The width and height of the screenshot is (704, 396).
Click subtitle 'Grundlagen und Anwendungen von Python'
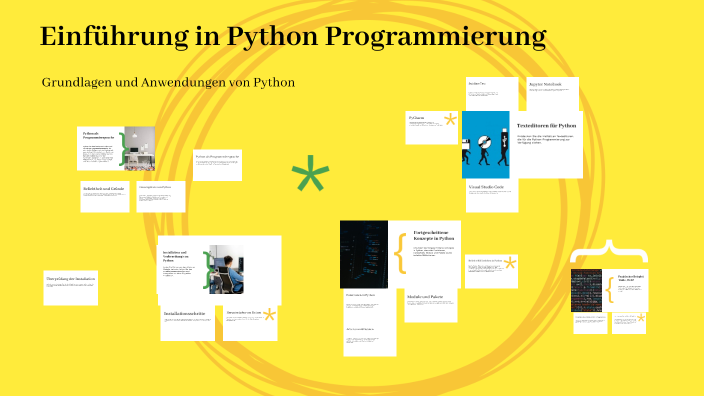pos(168,83)
